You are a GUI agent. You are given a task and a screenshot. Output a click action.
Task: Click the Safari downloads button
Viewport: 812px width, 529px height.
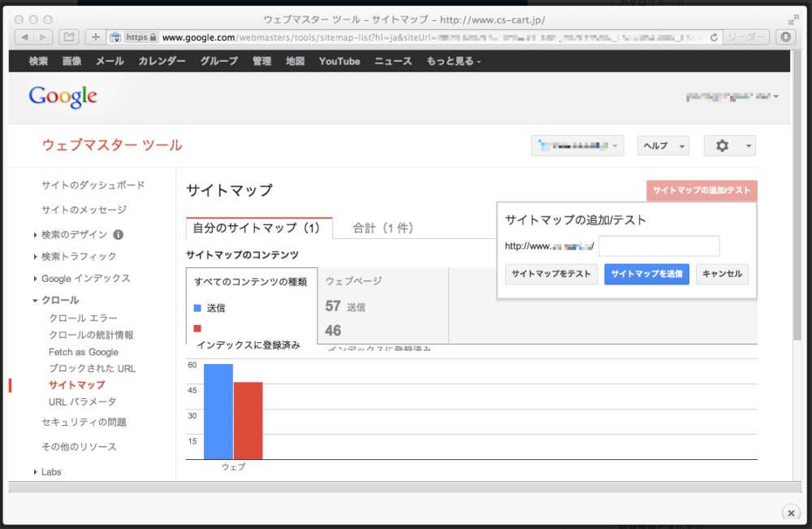pyautogui.click(x=785, y=37)
